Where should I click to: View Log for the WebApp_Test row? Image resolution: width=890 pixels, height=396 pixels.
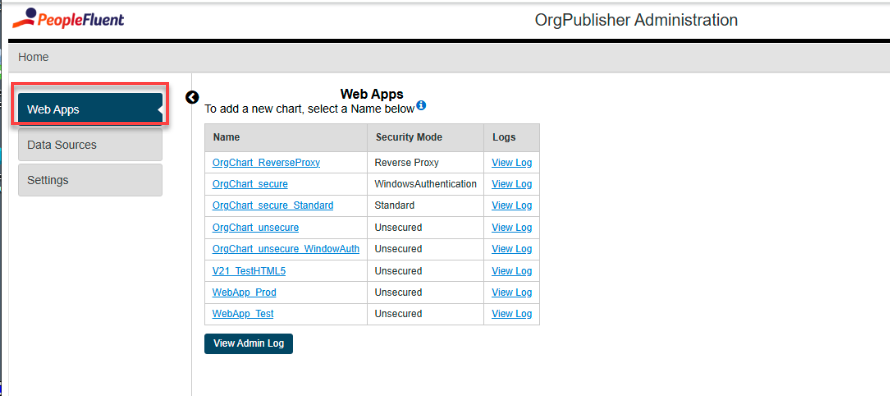tap(511, 314)
